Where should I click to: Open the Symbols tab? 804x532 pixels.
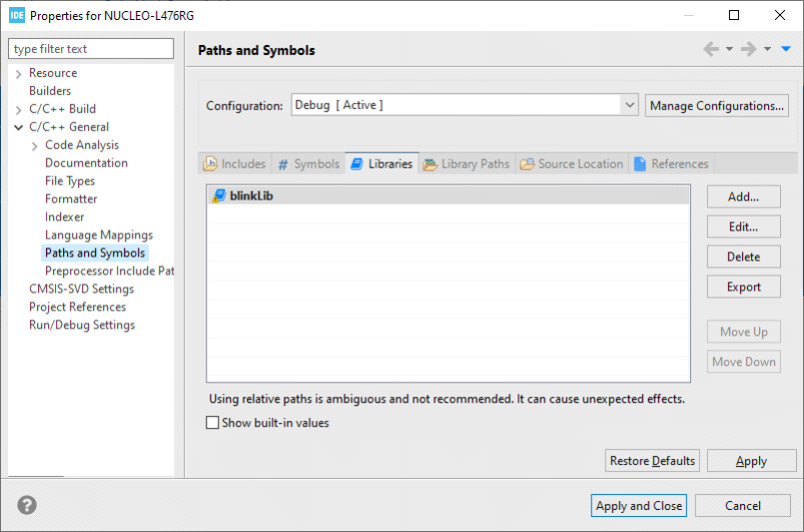coord(309,164)
